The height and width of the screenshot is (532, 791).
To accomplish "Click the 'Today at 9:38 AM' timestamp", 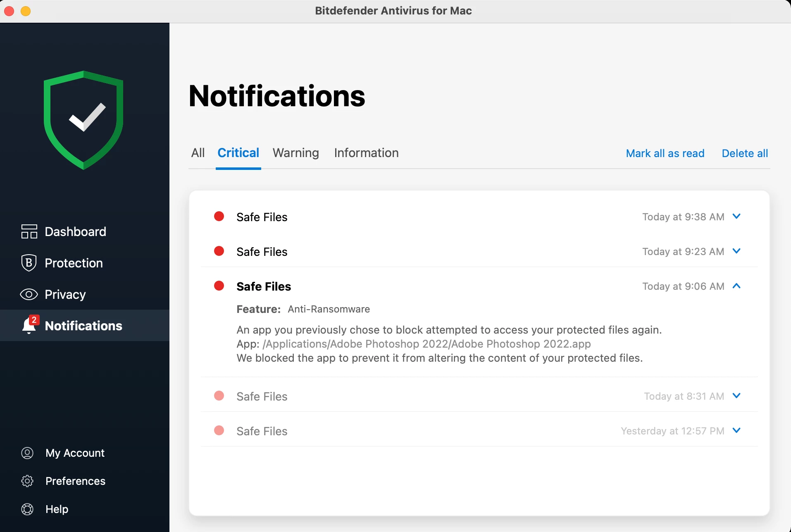I will click(x=684, y=217).
